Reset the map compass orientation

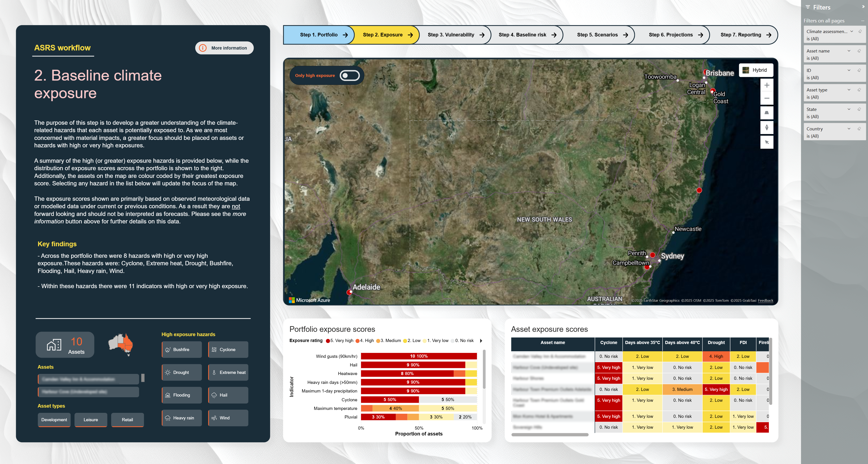tap(767, 127)
